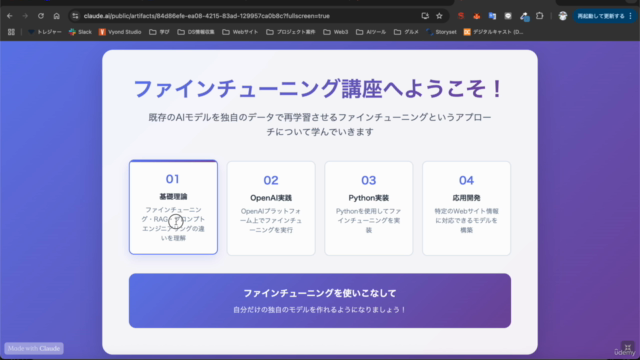Viewport: 640px width, 360px height.
Task: Open the pen tool extension icon
Action: click(524, 16)
